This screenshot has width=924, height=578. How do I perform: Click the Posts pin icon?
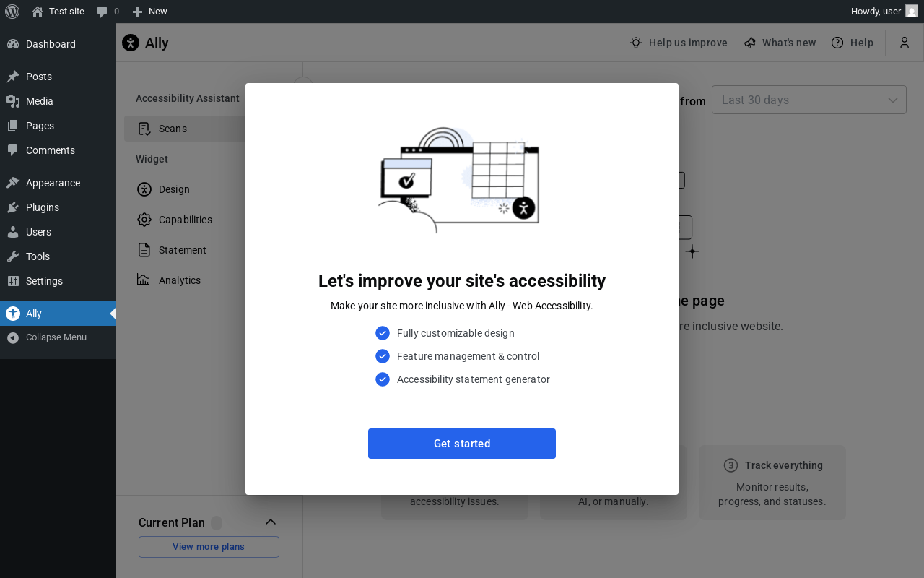pos(13,77)
